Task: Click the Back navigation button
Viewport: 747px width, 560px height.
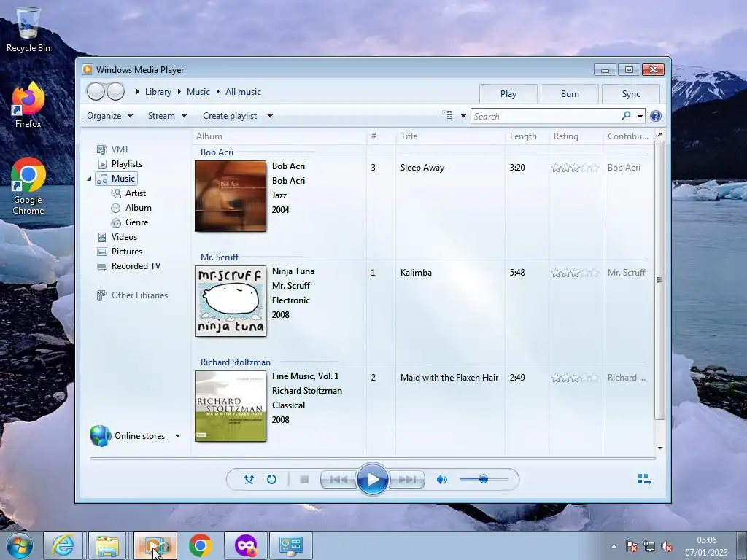Action: [x=96, y=91]
